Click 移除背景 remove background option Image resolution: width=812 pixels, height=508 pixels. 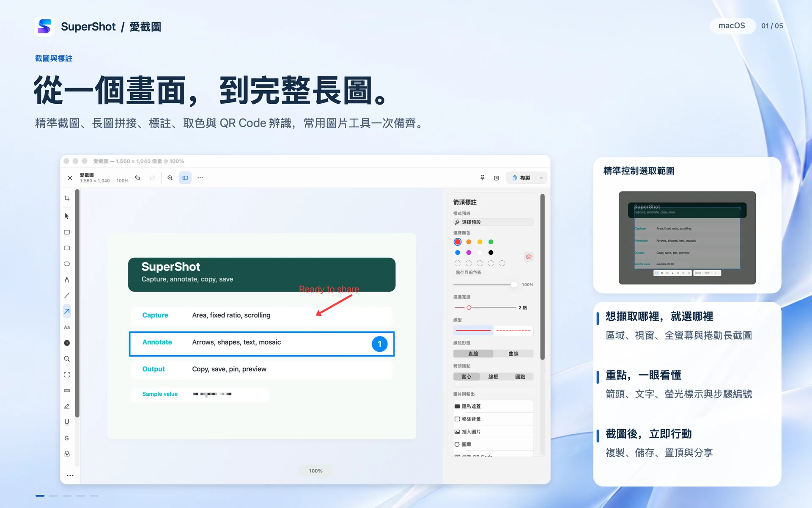click(x=493, y=419)
